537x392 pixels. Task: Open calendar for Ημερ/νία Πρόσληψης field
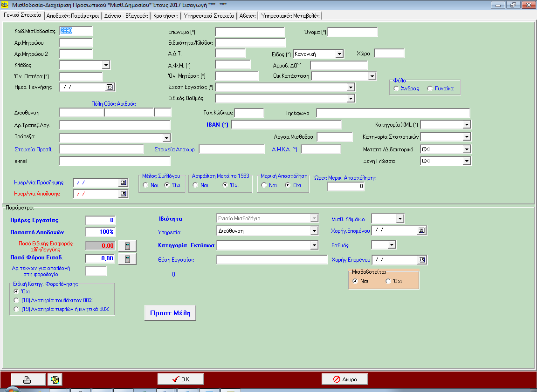pyautogui.click(x=123, y=182)
